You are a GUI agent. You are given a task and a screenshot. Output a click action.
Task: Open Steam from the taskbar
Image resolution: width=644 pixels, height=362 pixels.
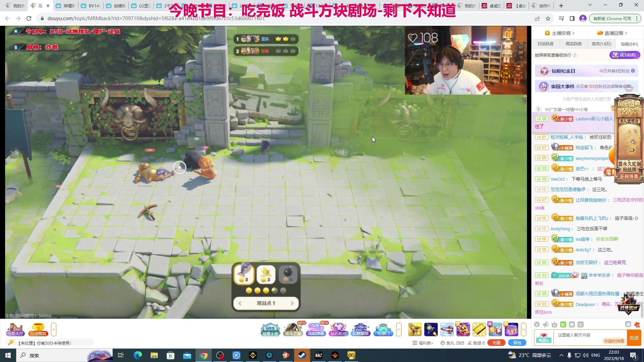tap(302, 355)
